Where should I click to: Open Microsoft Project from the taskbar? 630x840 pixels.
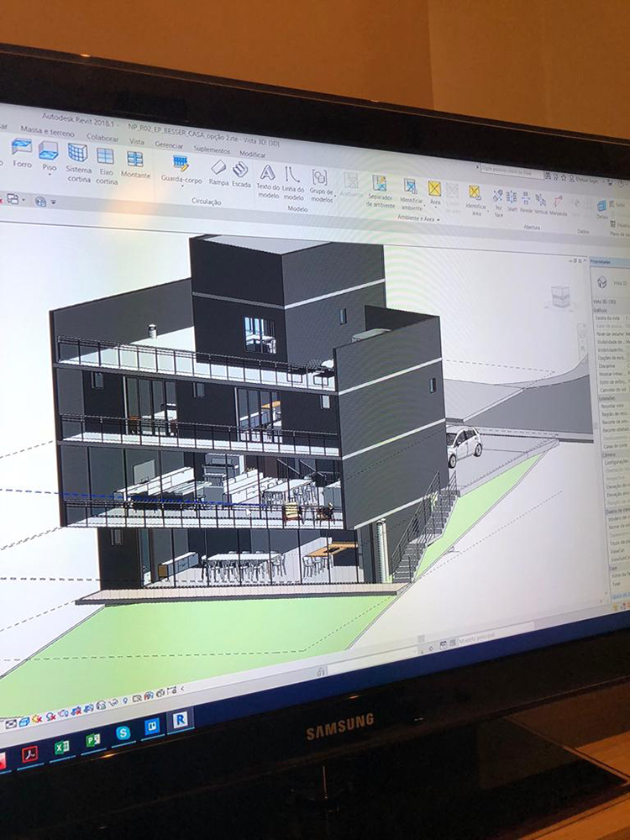click(92, 741)
